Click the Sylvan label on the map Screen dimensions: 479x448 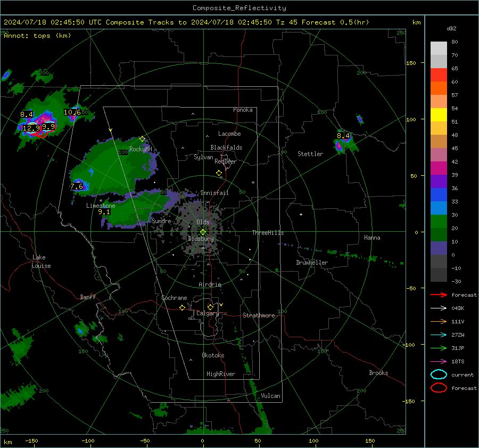click(203, 157)
